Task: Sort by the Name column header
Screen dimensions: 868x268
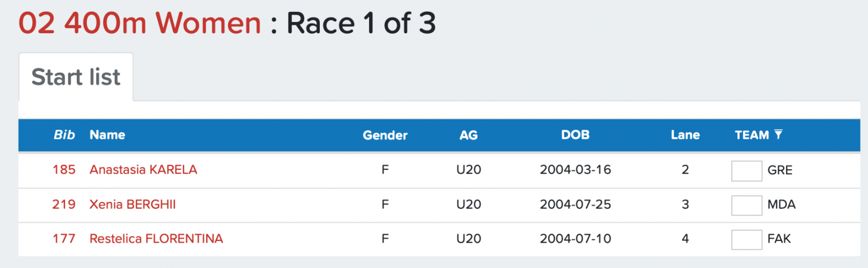Action: click(x=107, y=135)
